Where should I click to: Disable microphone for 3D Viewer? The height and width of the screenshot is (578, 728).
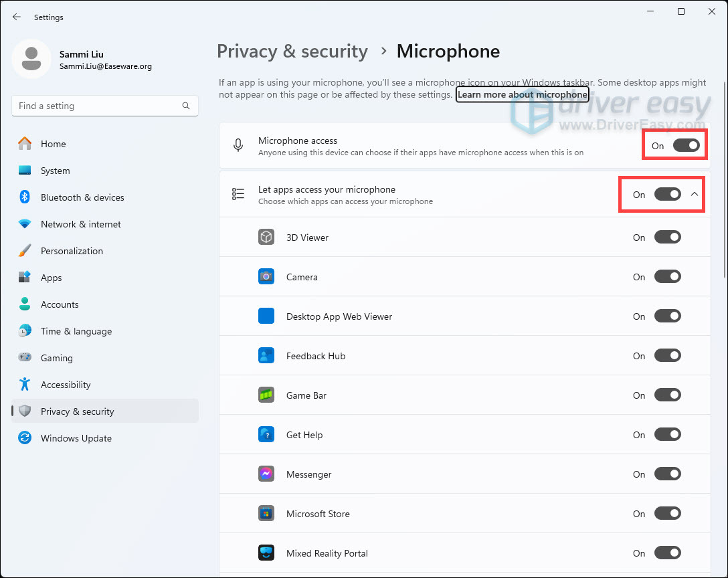[668, 237]
